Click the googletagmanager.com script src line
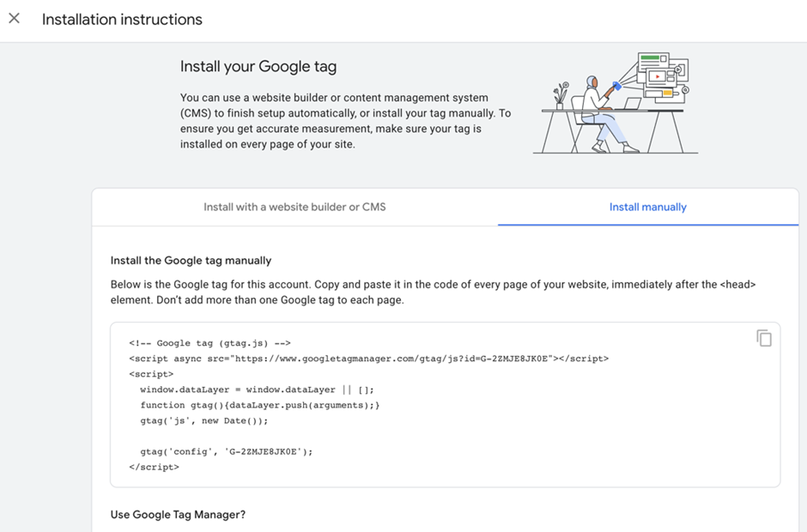This screenshot has width=807, height=532. 368,359
